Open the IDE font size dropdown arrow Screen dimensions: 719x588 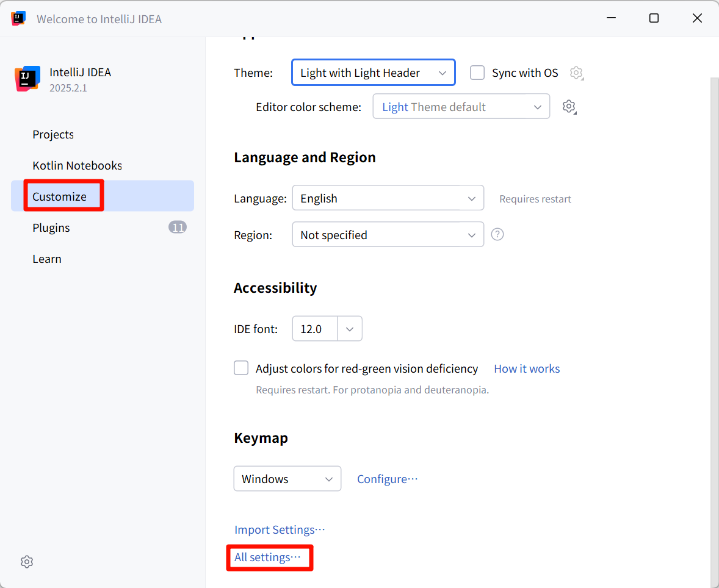350,329
